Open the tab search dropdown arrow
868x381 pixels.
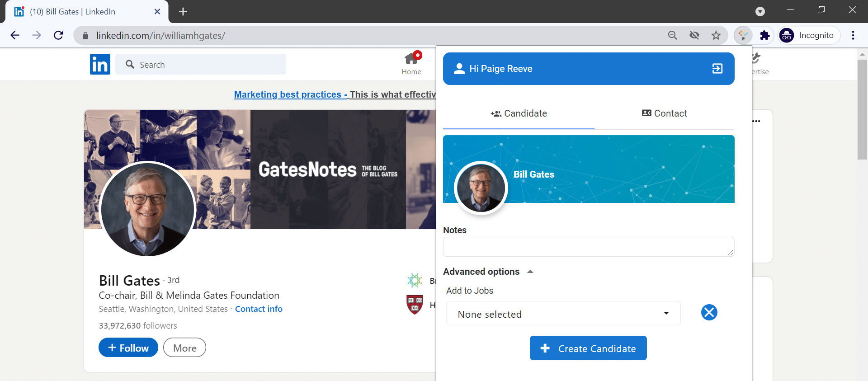(760, 11)
